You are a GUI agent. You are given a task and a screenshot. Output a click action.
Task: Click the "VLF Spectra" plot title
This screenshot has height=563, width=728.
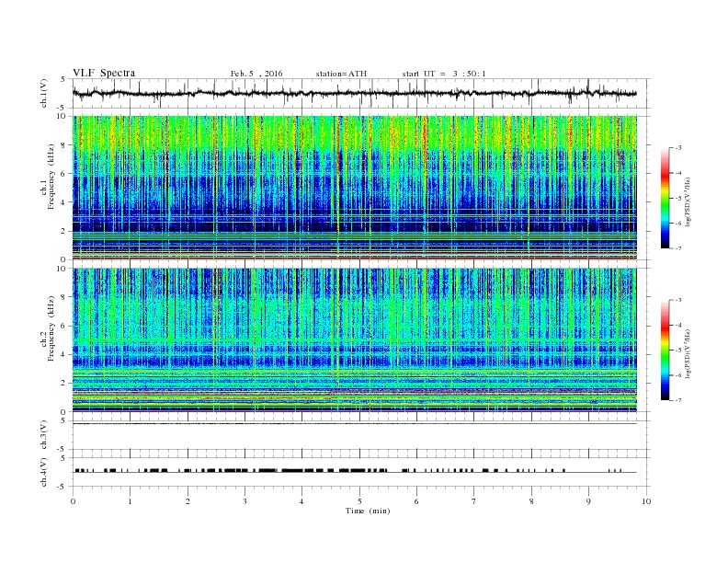pyautogui.click(x=104, y=73)
